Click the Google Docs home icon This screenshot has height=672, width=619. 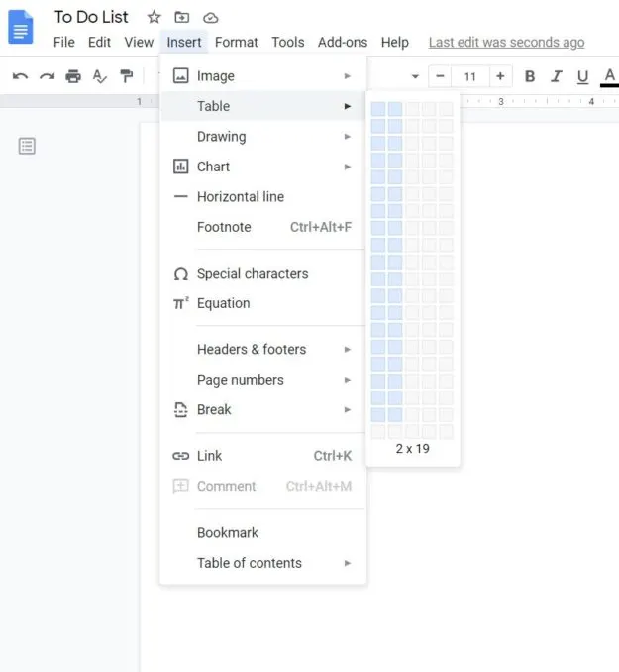pyautogui.click(x=21, y=28)
